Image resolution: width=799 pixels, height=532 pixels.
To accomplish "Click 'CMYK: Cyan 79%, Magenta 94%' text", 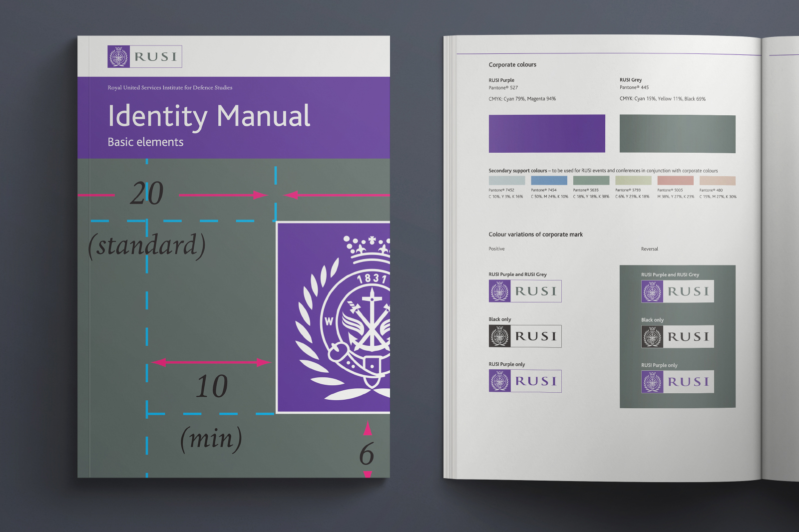I will pyautogui.click(x=522, y=99).
